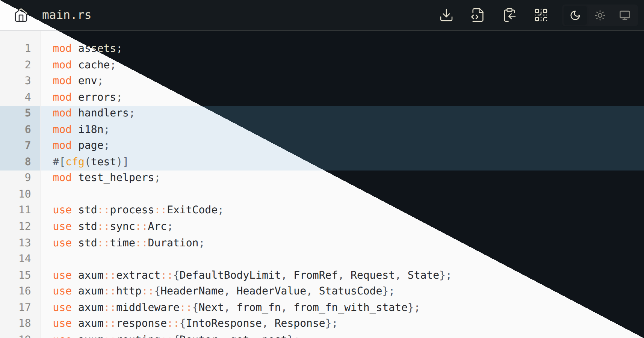Click the 'IntoResponse' import text
Image resolution: width=644 pixels, height=338 pixels.
[224, 323]
